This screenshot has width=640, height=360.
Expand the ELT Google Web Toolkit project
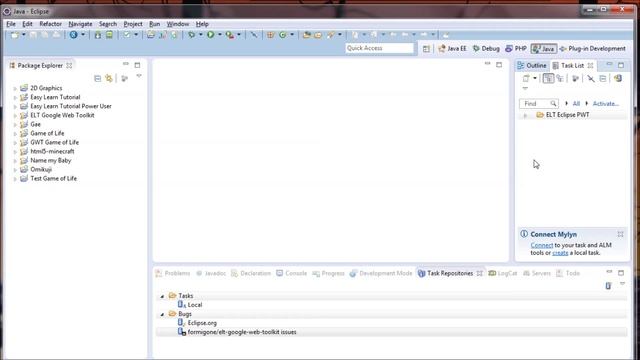pyautogui.click(x=15, y=116)
